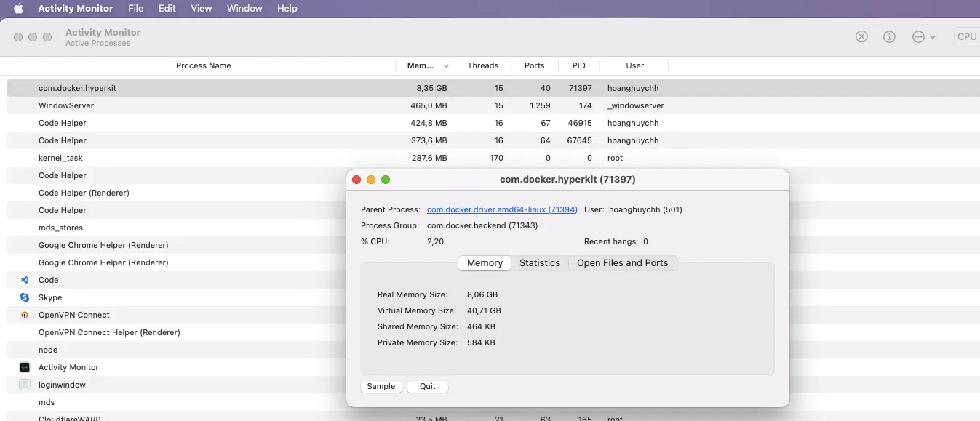The width and height of the screenshot is (980, 421).
Task: Open the File menu
Action: point(135,9)
